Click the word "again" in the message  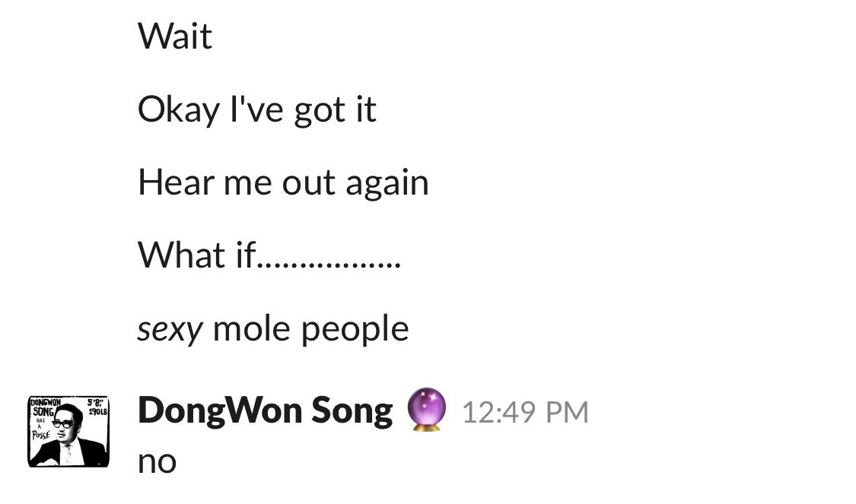[x=387, y=185]
